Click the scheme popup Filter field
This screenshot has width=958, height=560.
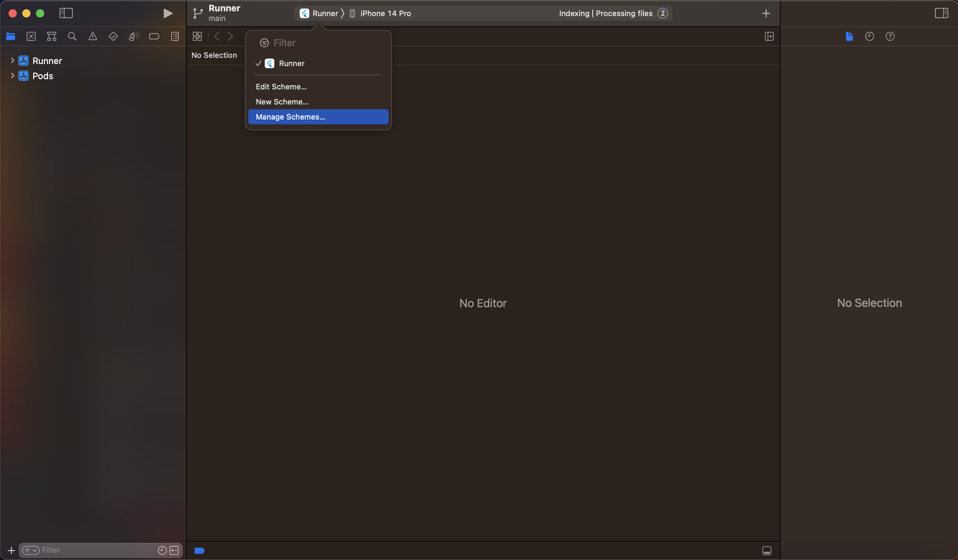pos(319,43)
